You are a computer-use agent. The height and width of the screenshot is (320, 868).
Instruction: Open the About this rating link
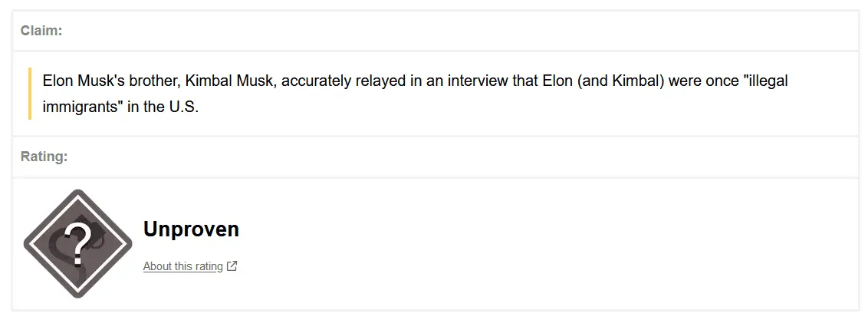pos(183,266)
